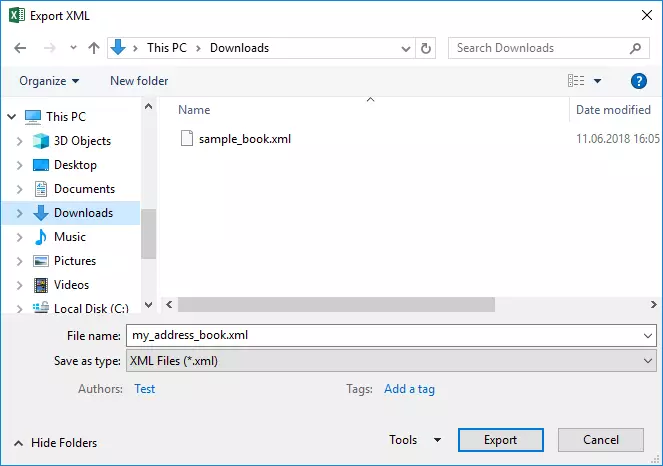Viewport: 663px width, 466px height.
Task: Open the Tools dropdown menu
Action: coord(414,440)
